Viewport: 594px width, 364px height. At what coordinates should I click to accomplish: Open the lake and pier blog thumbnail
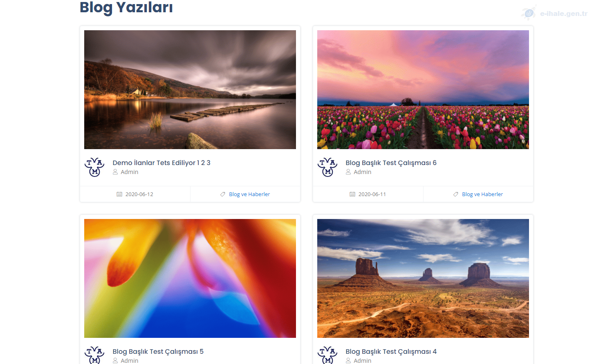coord(190,89)
